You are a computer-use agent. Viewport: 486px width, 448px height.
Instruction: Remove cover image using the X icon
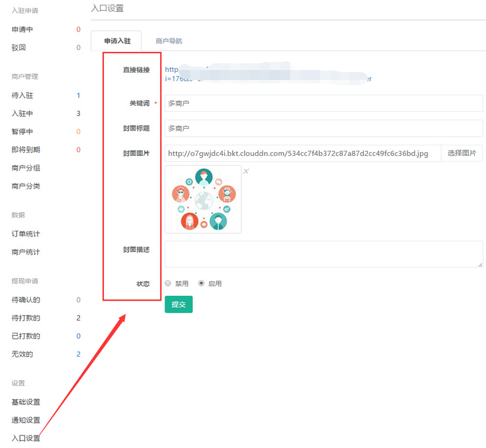(x=245, y=171)
